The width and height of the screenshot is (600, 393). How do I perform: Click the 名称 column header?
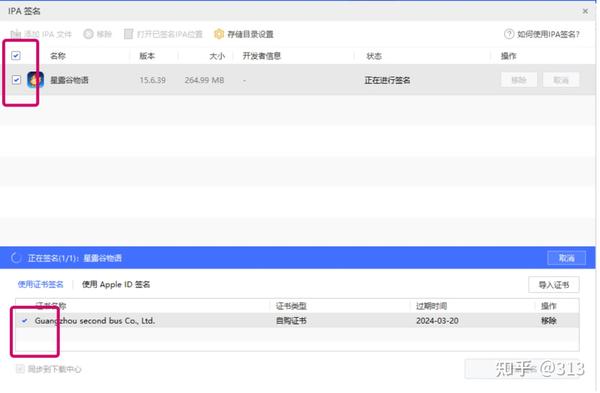click(x=58, y=56)
